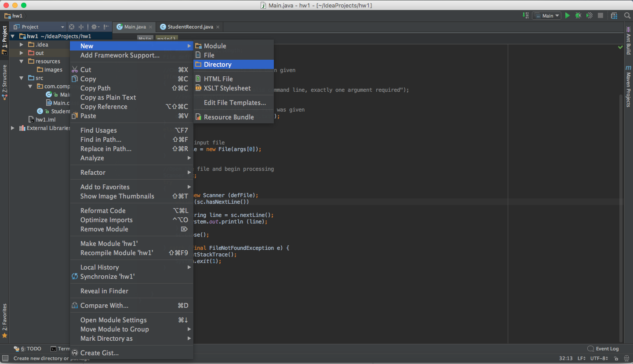The height and width of the screenshot is (364, 633).
Task: Click the Resource Bundle chart icon
Action: (198, 117)
